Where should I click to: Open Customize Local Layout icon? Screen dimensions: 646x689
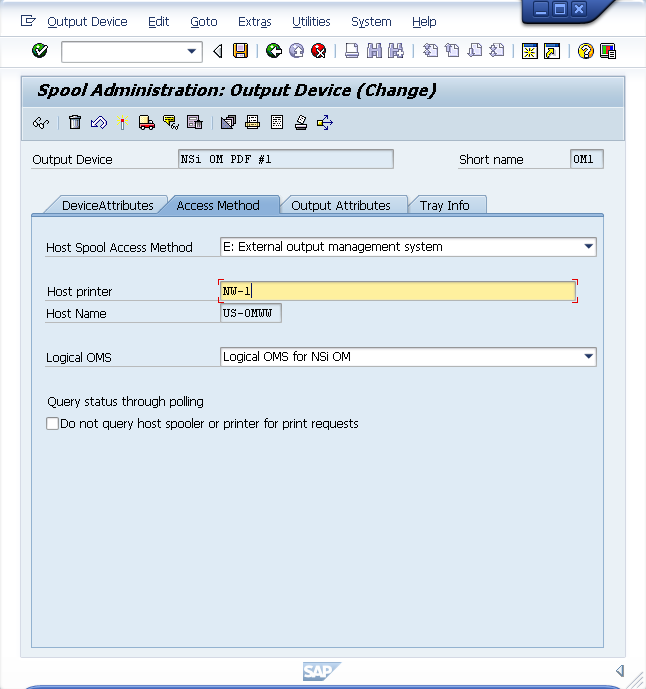tap(608, 51)
